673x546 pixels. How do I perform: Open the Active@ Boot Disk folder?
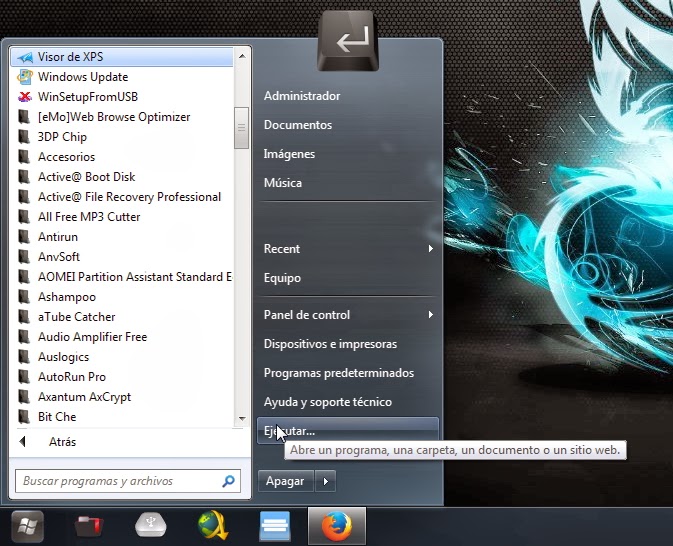click(122, 177)
